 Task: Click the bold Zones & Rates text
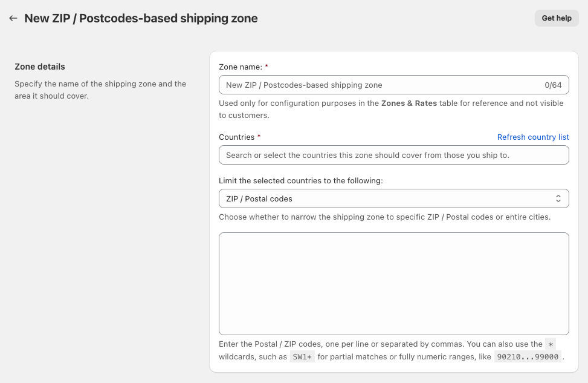[x=409, y=103]
